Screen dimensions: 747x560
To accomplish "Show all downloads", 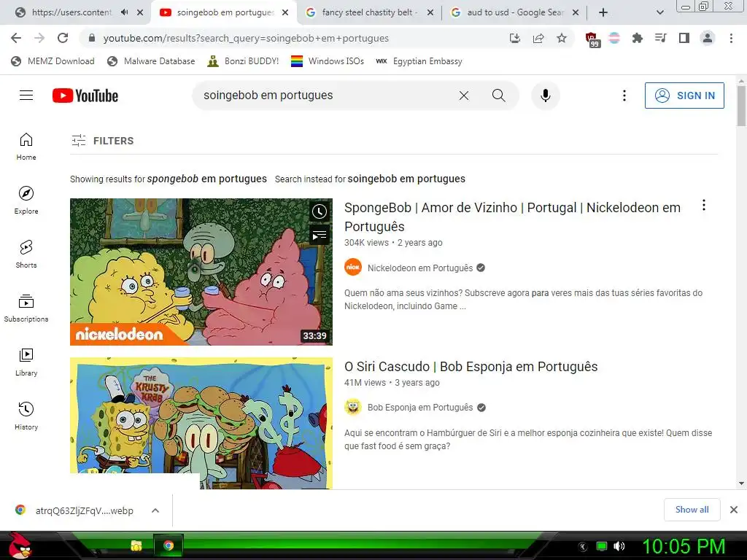I will [x=692, y=510].
